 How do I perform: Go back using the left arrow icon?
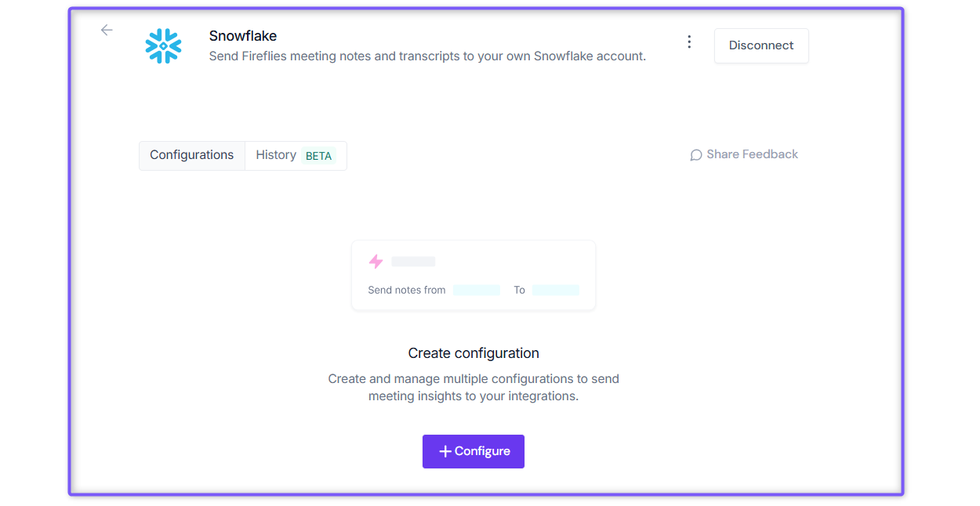[107, 30]
